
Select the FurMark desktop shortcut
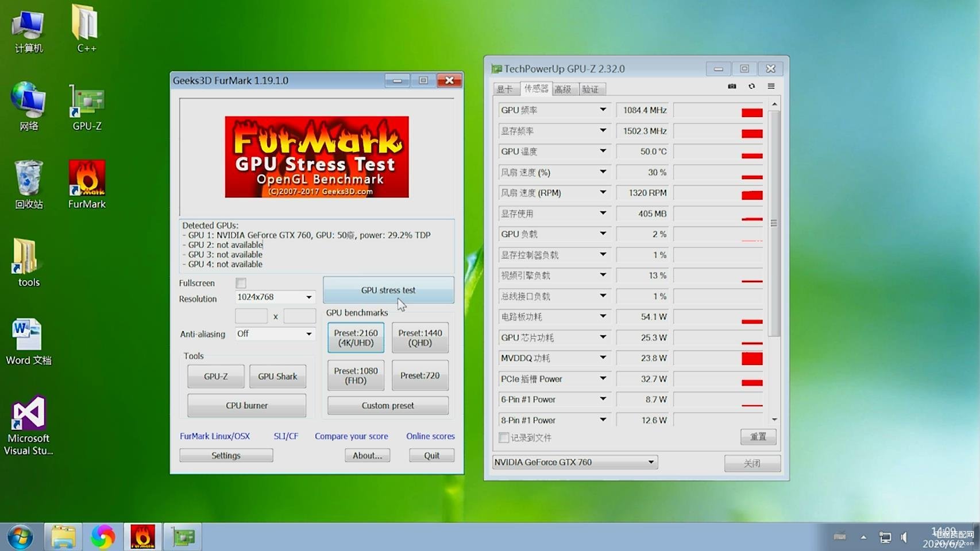[87, 185]
